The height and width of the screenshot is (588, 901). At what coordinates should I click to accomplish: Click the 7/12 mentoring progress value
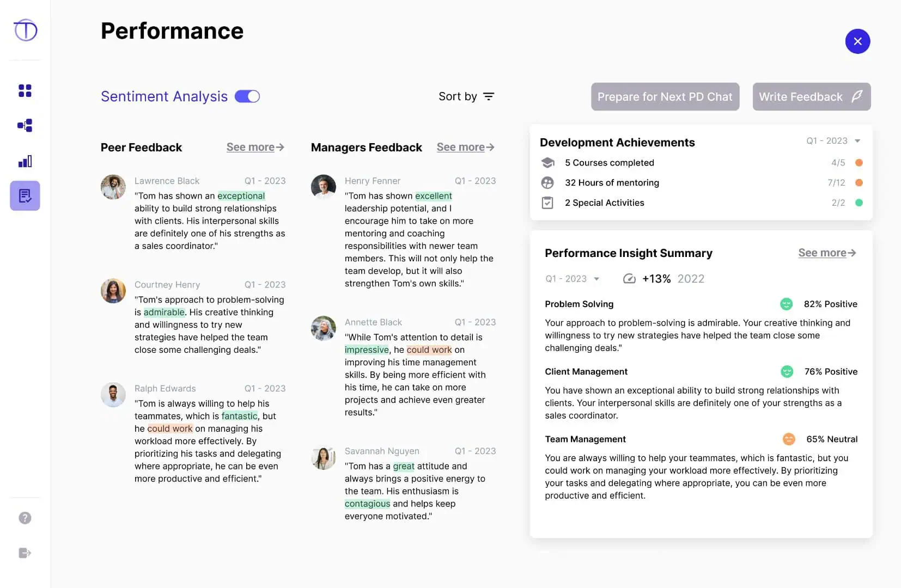click(836, 183)
